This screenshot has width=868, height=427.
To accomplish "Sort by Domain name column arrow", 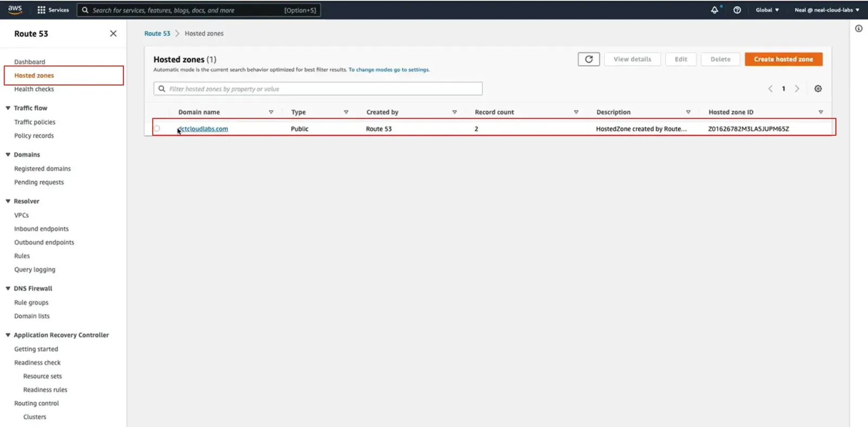I will point(271,112).
